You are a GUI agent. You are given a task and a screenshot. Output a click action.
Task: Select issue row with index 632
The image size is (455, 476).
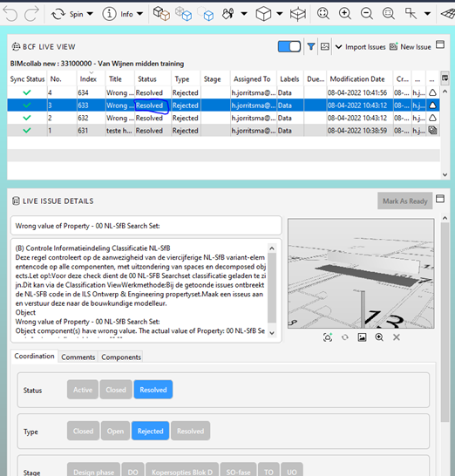tap(223, 118)
